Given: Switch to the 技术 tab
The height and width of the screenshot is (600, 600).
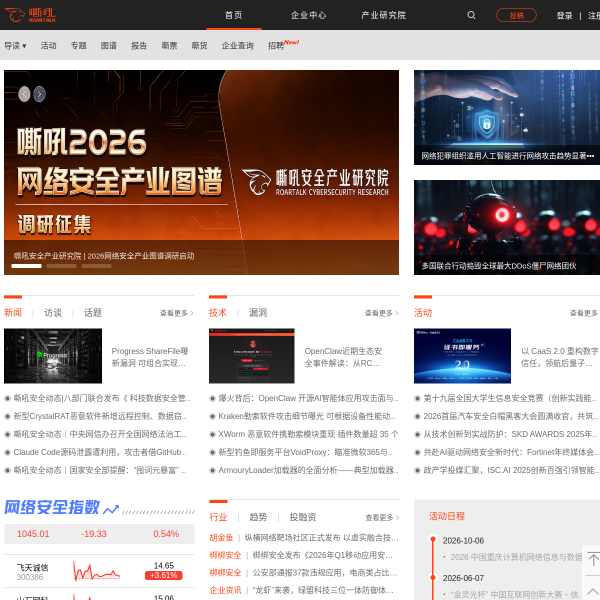Looking at the screenshot, I should coord(218,313).
